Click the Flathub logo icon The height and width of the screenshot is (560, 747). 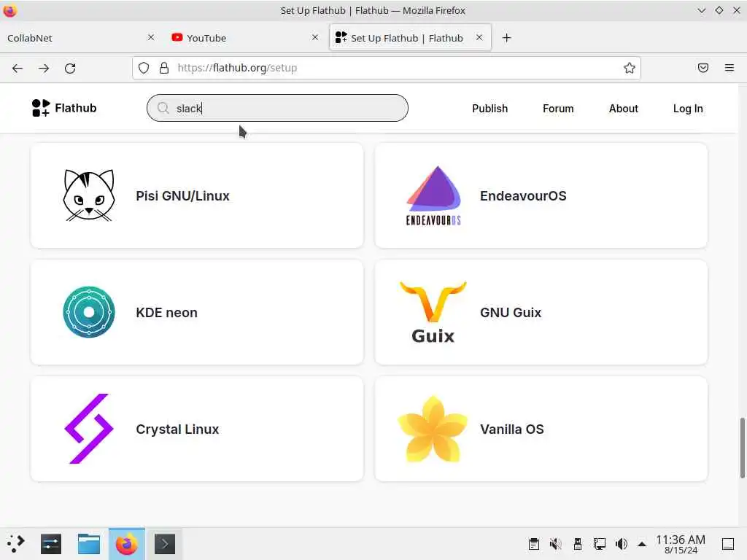coord(41,108)
